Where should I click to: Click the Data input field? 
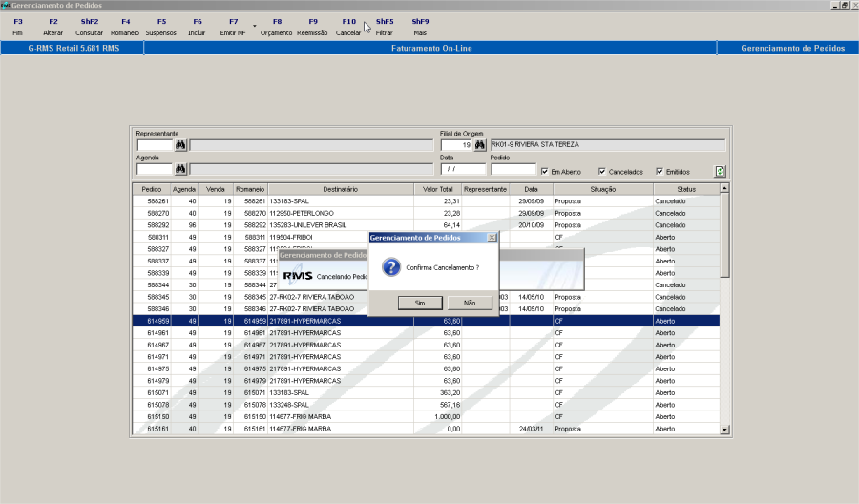click(x=463, y=169)
